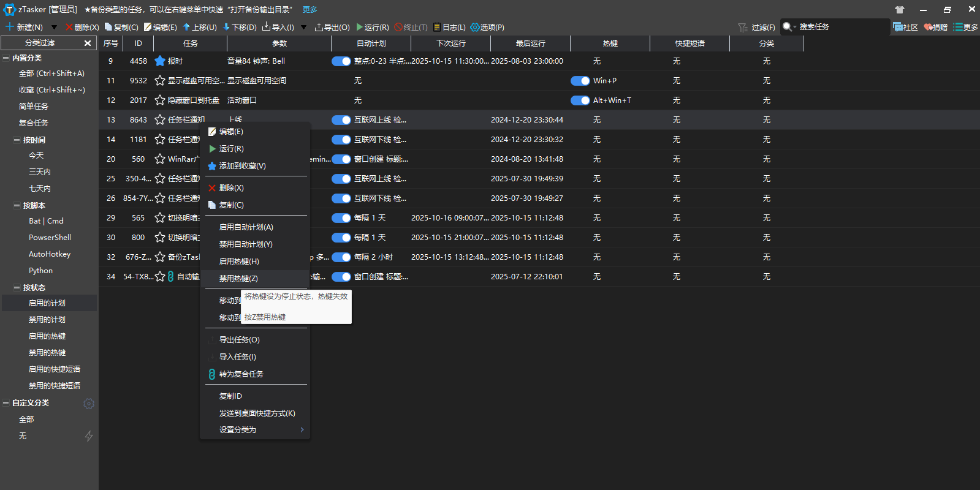
Task: Click the 新建(N) plus icon in toolbar
Action: click(x=10, y=27)
